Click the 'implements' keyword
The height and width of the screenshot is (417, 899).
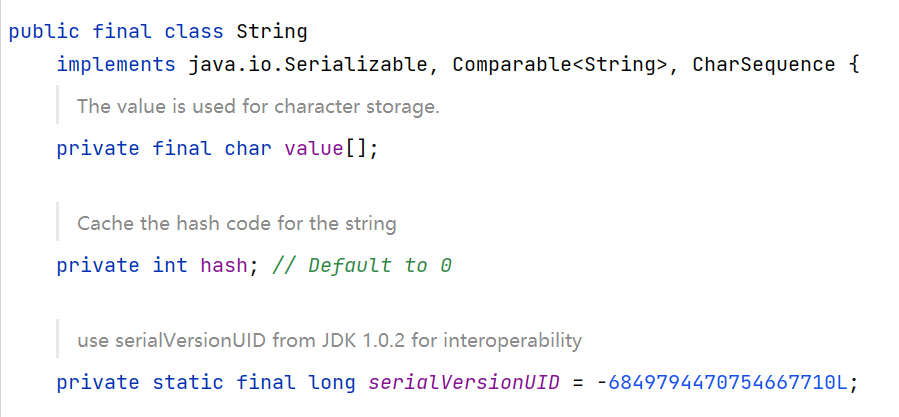coord(116,65)
